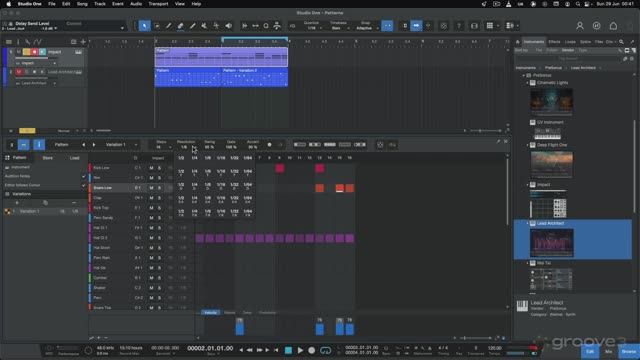Click the Record transport button
640x360 pixels.
pos(312,350)
